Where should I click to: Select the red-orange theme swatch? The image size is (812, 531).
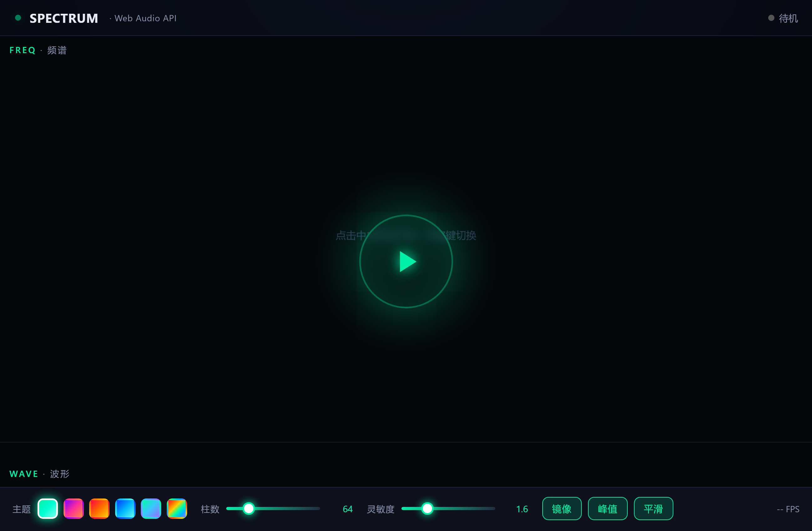(99, 508)
